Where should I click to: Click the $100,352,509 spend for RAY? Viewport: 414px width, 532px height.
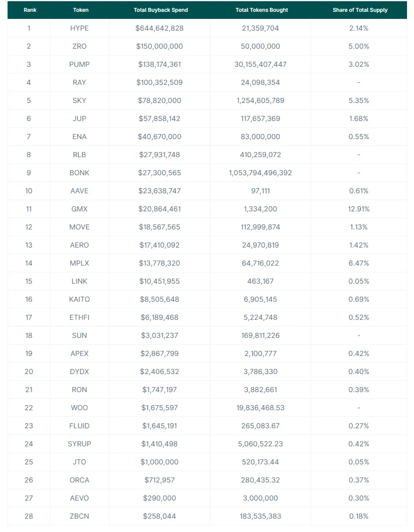click(x=159, y=83)
